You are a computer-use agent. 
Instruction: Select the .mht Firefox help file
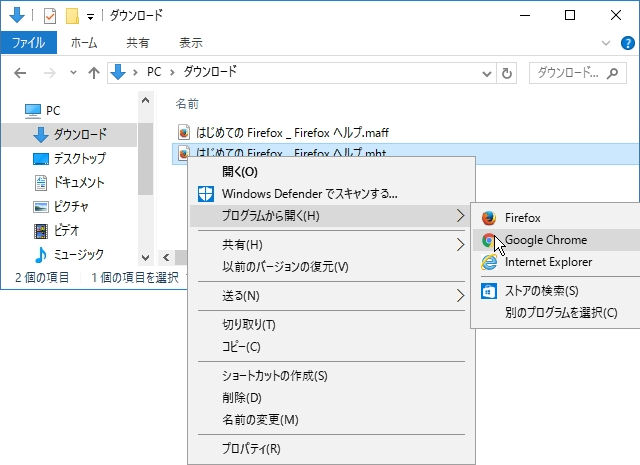[x=405, y=154]
